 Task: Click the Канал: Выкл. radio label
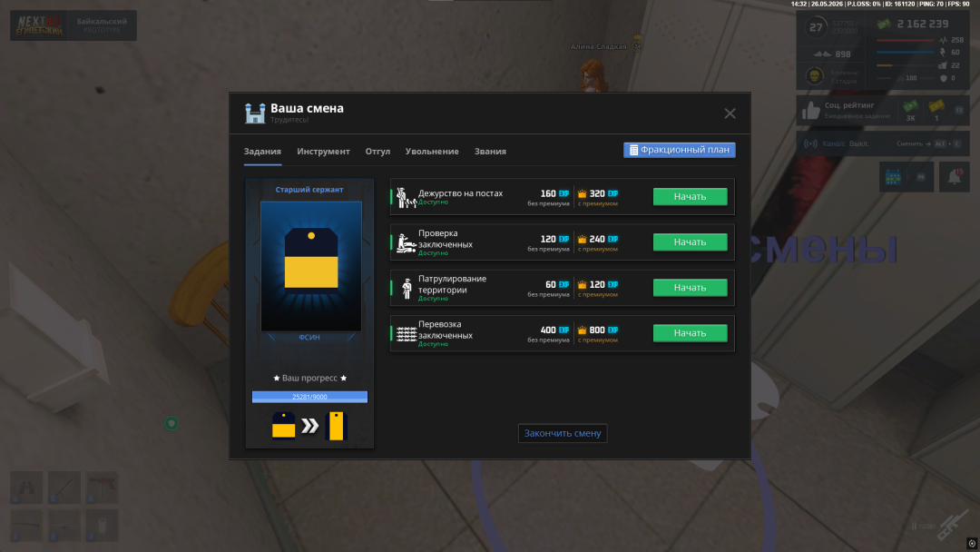tap(846, 143)
